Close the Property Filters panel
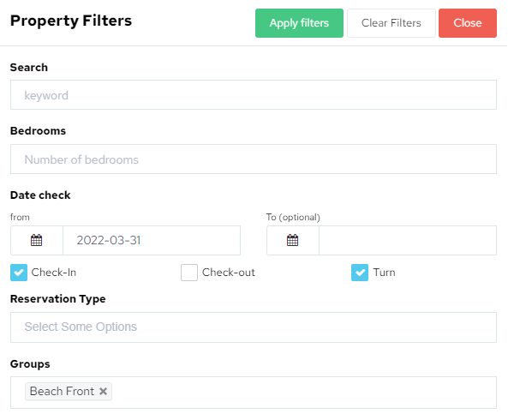This screenshot has height=420, width=508. [x=468, y=23]
